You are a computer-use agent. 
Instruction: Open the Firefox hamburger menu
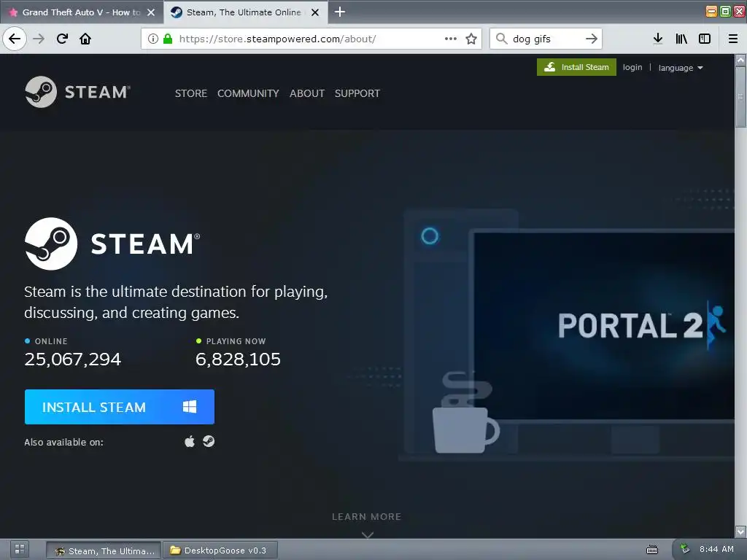(x=733, y=39)
